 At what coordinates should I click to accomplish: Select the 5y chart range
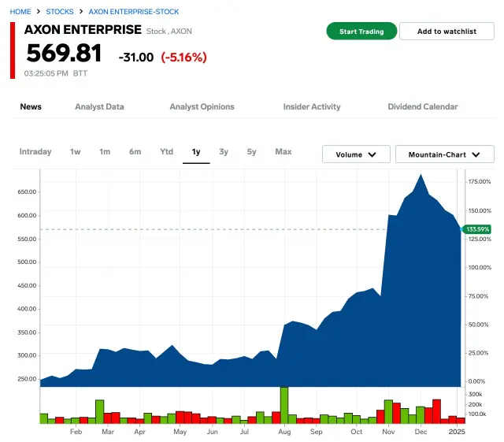[251, 152]
